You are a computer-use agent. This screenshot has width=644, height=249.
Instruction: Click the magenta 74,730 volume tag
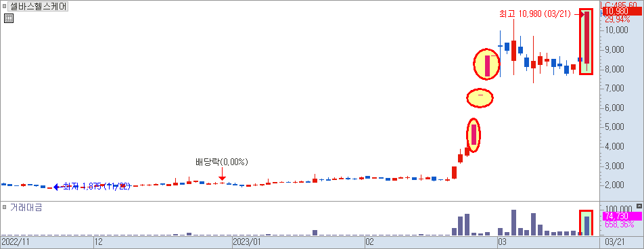pos(622,217)
